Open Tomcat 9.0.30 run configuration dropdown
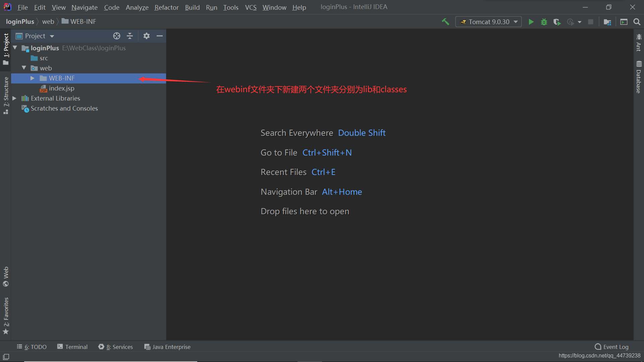 (488, 22)
